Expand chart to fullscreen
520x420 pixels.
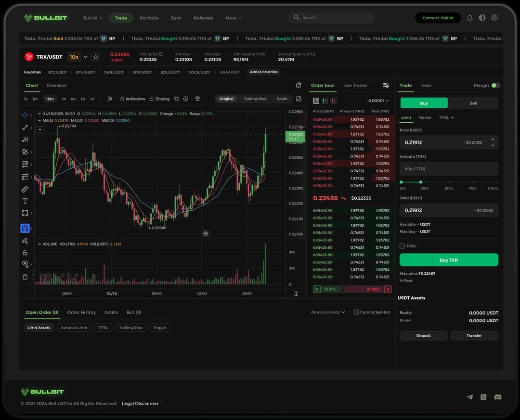(x=299, y=99)
